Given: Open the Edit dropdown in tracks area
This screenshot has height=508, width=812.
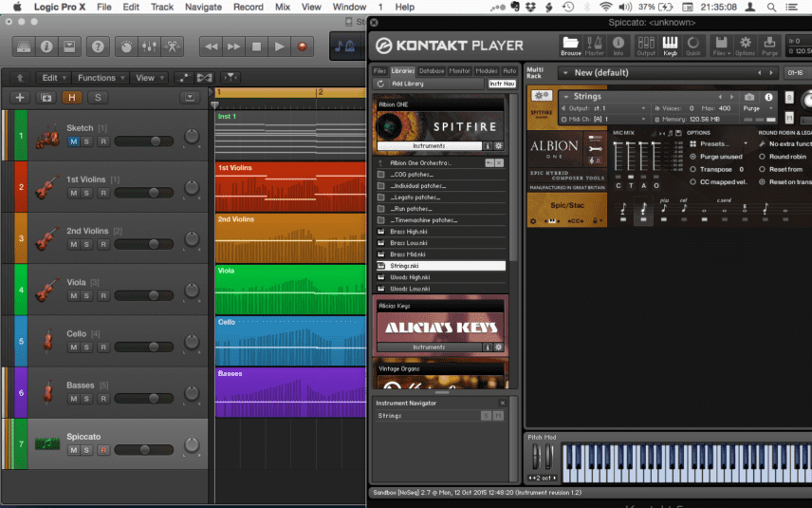Looking at the screenshot, I should tap(54, 78).
